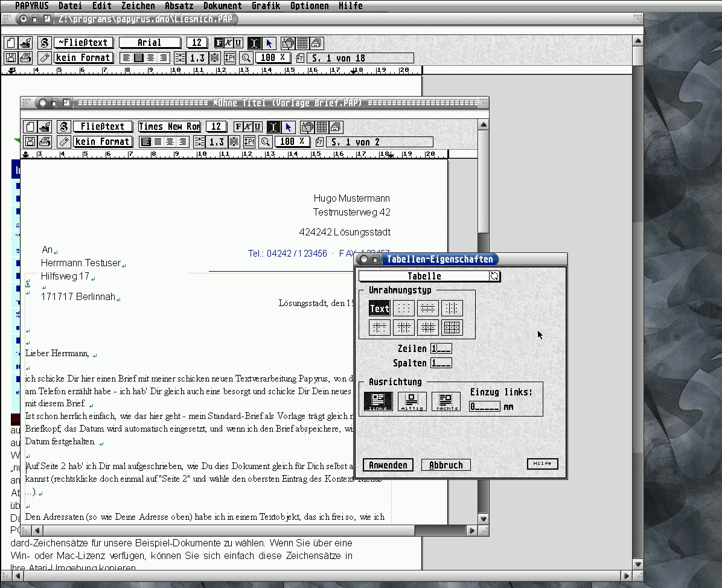Open the Times New Roman font dropdown
This screenshot has height=588, width=722.
(x=169, y=127)
